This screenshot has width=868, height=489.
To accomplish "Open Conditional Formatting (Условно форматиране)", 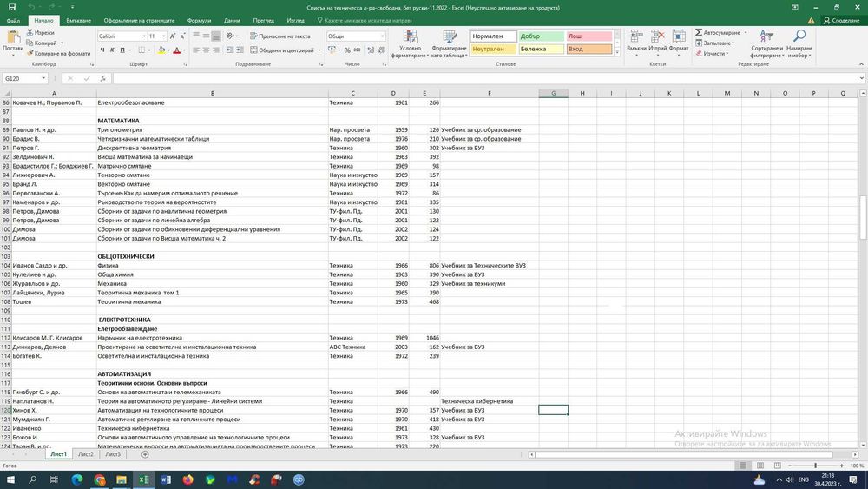I will coord(410,44).
